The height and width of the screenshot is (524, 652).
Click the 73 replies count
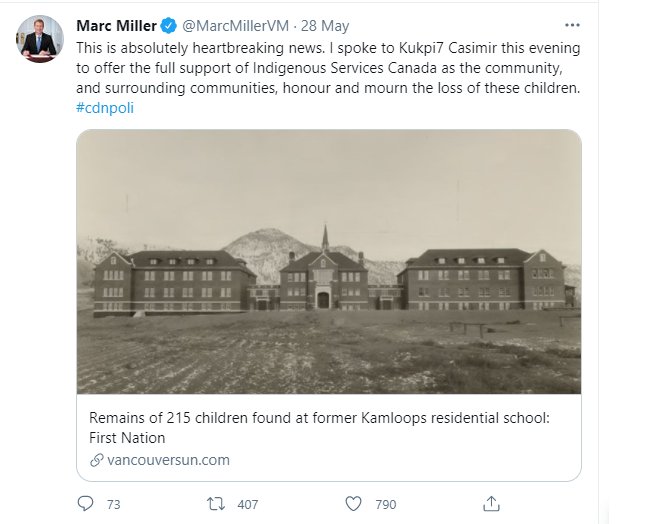[114, 504]
